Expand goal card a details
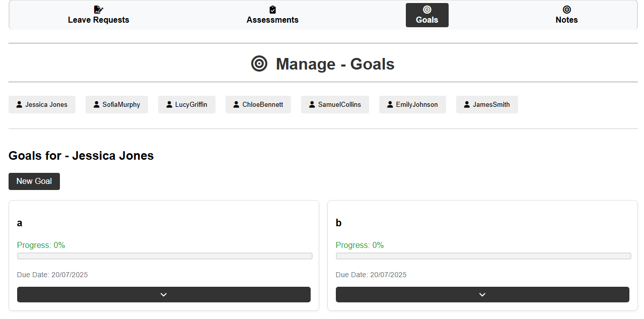644x319 pixels. point(164,294)
